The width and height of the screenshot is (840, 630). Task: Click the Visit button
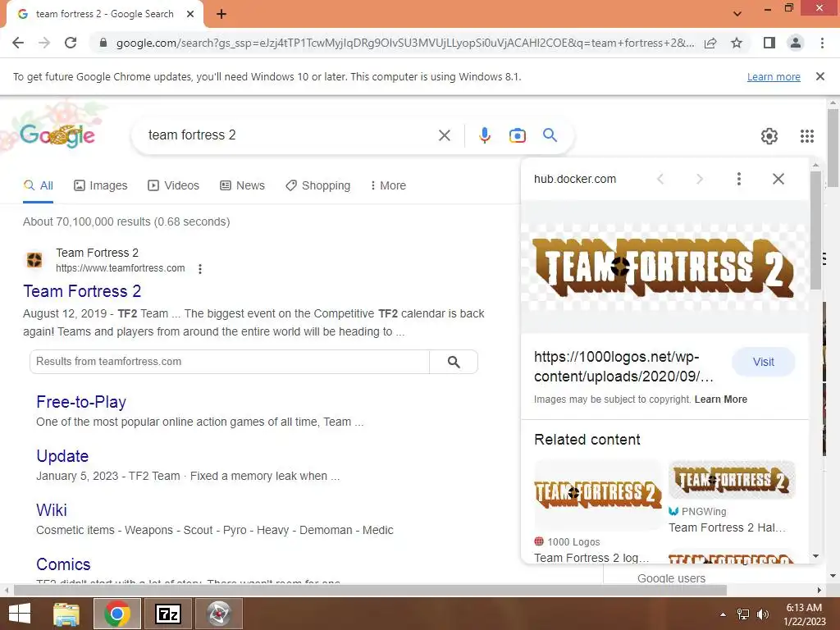[x=763, y=362]
